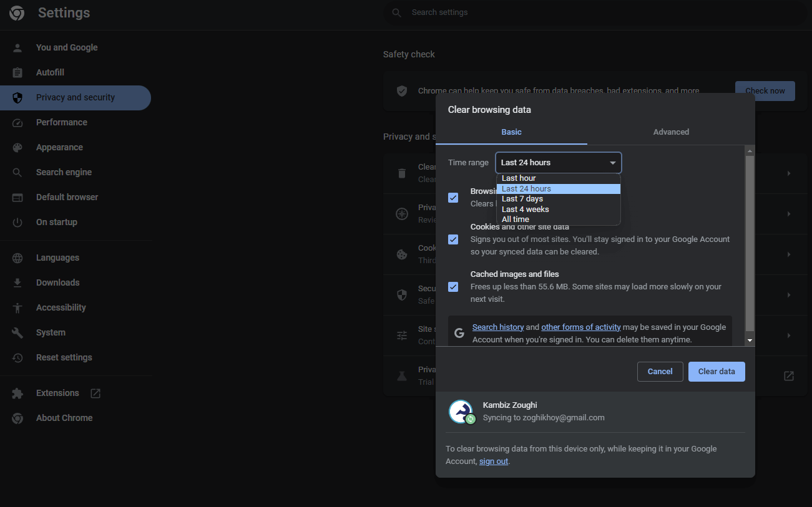Click the cookie icon in the privacy list
The height and width of the screenshot is (507, 812).
[x=403, y=254]
